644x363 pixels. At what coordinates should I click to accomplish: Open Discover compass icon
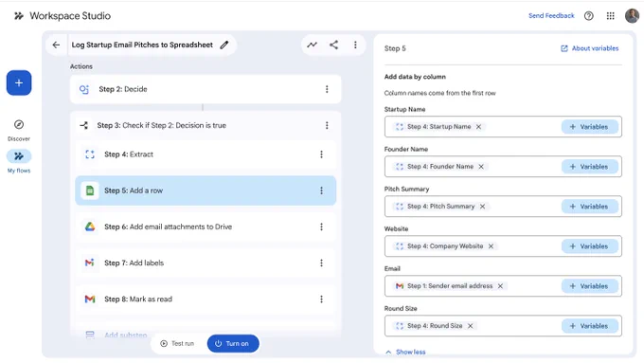click(19, 124)
